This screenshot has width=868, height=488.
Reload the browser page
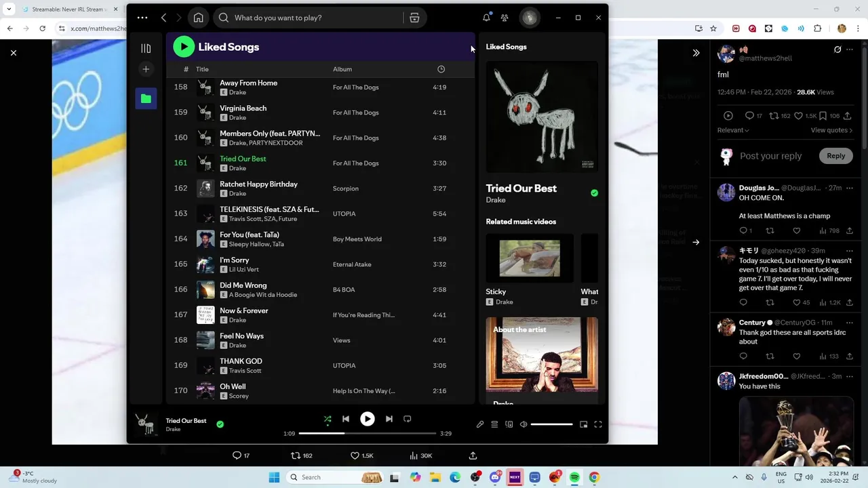(x=42, y=28)
